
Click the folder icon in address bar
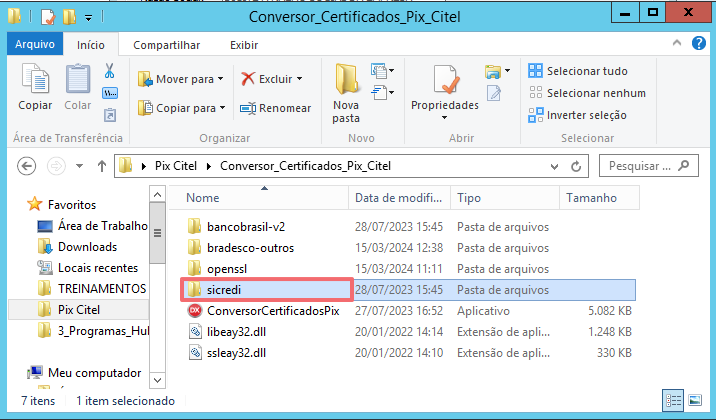point(126,165)
